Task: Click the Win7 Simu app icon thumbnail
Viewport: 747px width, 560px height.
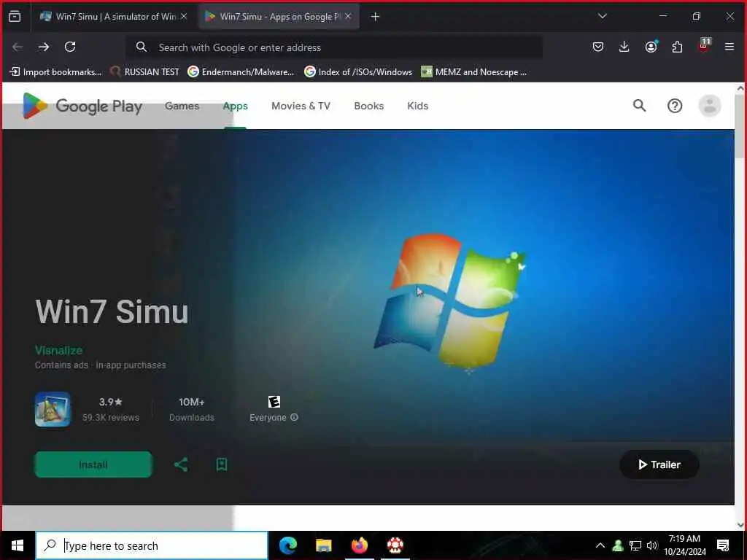Action: (53, 409)
